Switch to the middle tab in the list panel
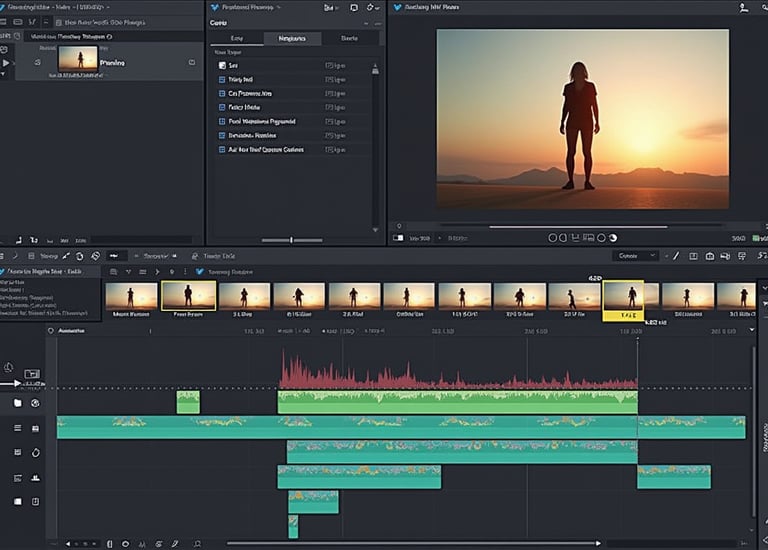Screen dimensions: 768x550 tap(292, 38)
